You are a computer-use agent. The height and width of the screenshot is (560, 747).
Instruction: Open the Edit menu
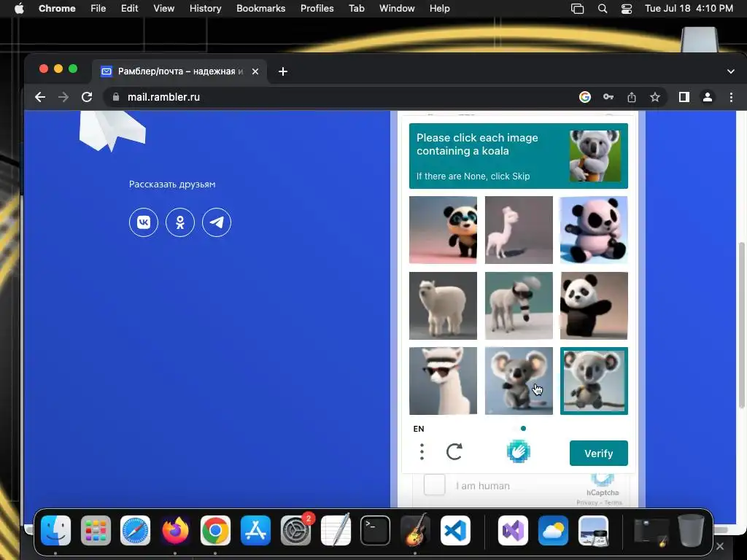coord(130,9)
